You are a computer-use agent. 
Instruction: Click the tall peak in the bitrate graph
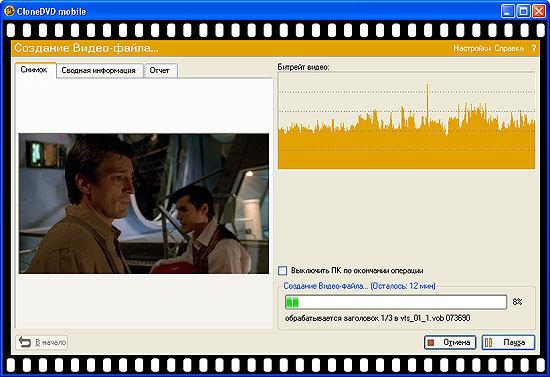click(427, 105)
